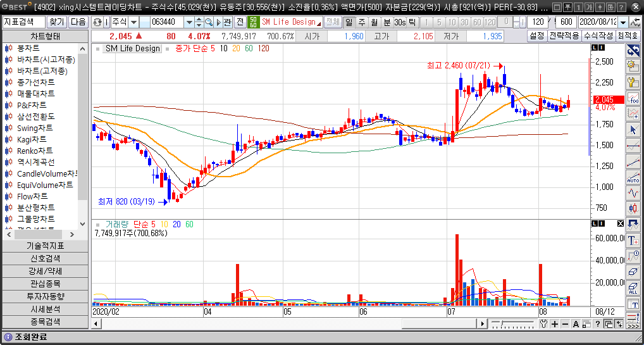
Task: Select Renko차트 in chart type list
Action: (35, 151)
